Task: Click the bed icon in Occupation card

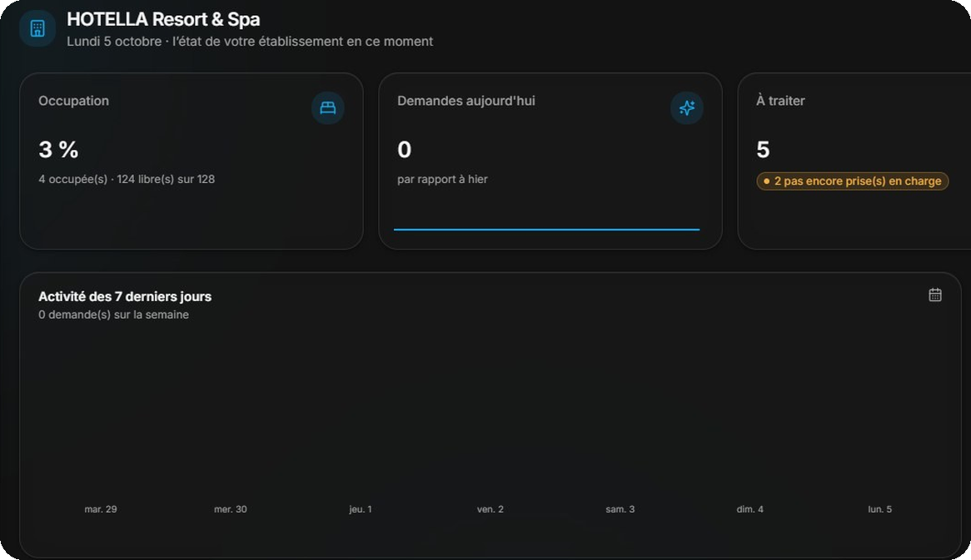Action: (327, 107)
